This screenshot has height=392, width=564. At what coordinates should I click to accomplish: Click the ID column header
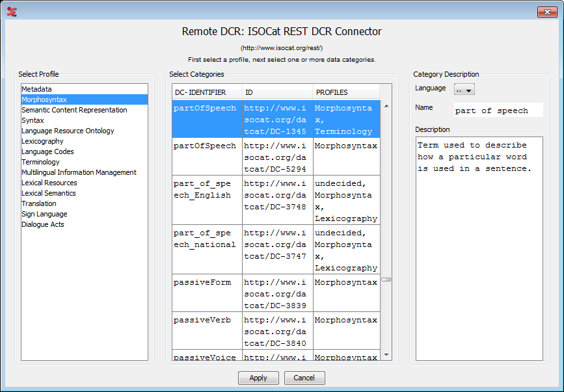[x=278, y=92]
